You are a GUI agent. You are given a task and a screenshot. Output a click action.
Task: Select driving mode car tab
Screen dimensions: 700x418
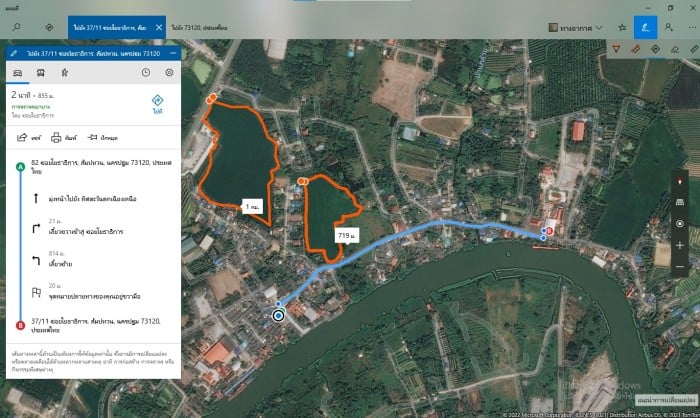pyautogui.click(x=17, y=73)
